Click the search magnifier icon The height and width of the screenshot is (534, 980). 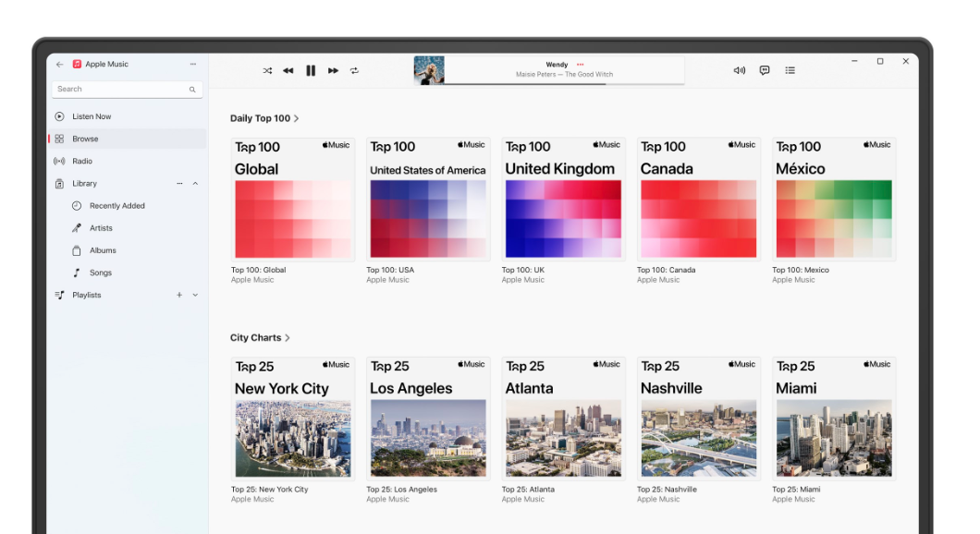pyautogui.click(x=192, y=90)
